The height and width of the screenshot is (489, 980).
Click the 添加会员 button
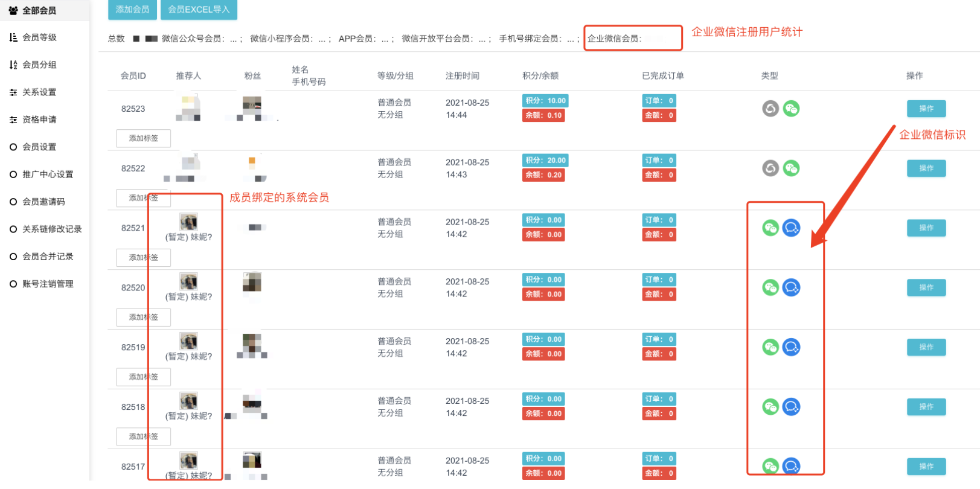(x=132, y=10)
